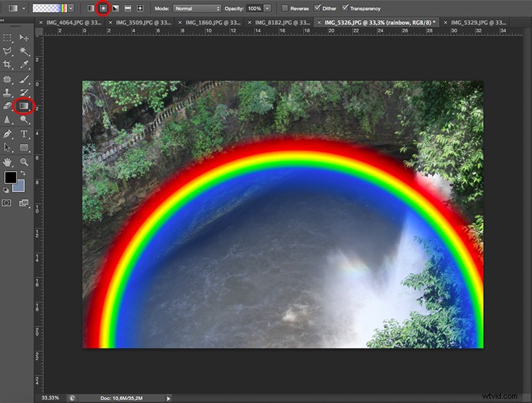
Task: Close the IMG_3509.JPG document tab
Action: (x=110, y=23)
